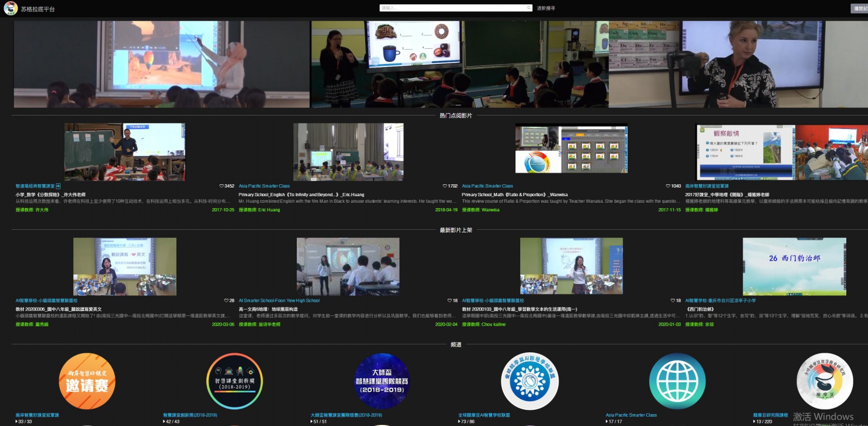Open the 邀请赛 orange channel icon

[87, 381]
